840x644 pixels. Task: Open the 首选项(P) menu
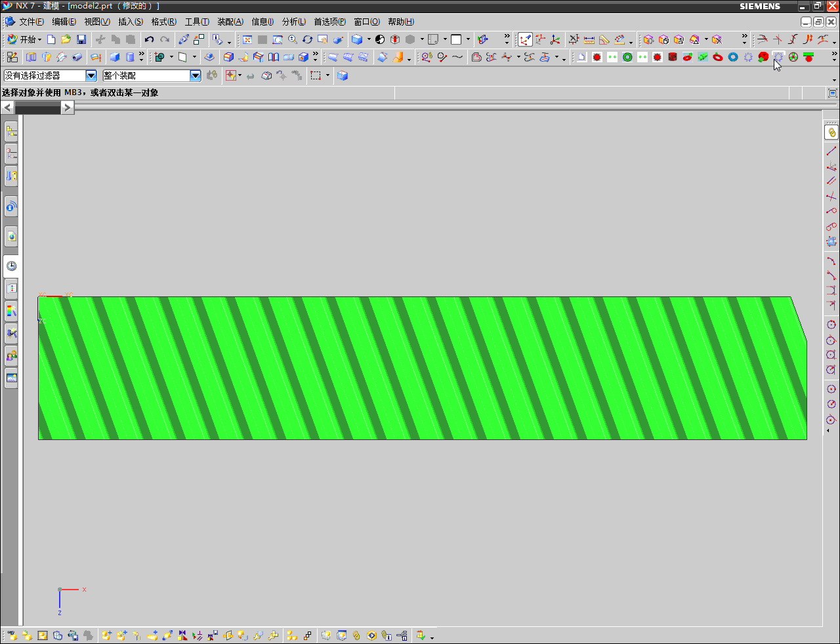[x=329, y=22]
